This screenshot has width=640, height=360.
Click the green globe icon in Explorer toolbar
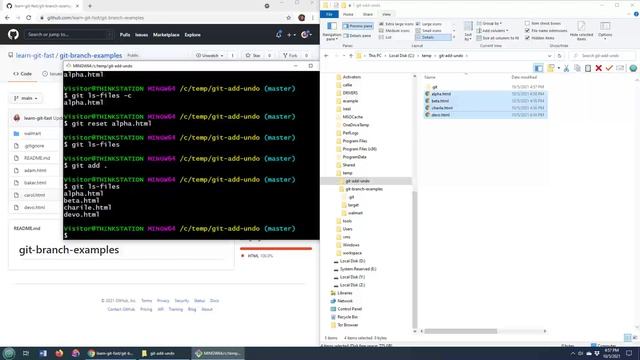point(633,68)
